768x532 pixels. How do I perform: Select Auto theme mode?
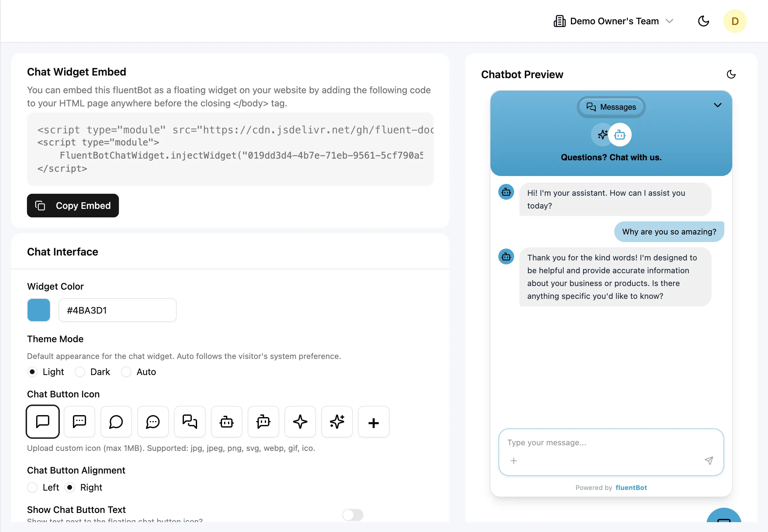pyautogui.click(x=126, y=372)
